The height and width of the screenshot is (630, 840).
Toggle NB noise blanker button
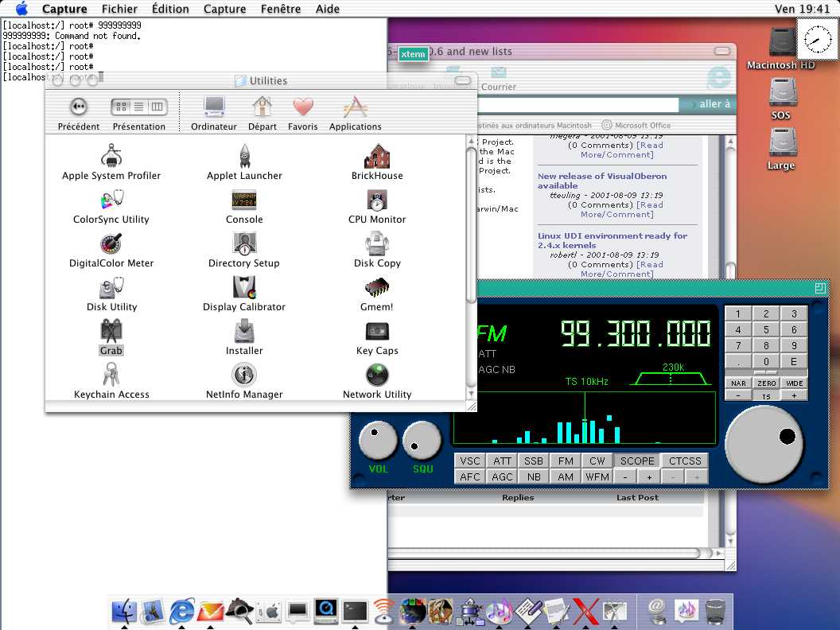(534, 476)
